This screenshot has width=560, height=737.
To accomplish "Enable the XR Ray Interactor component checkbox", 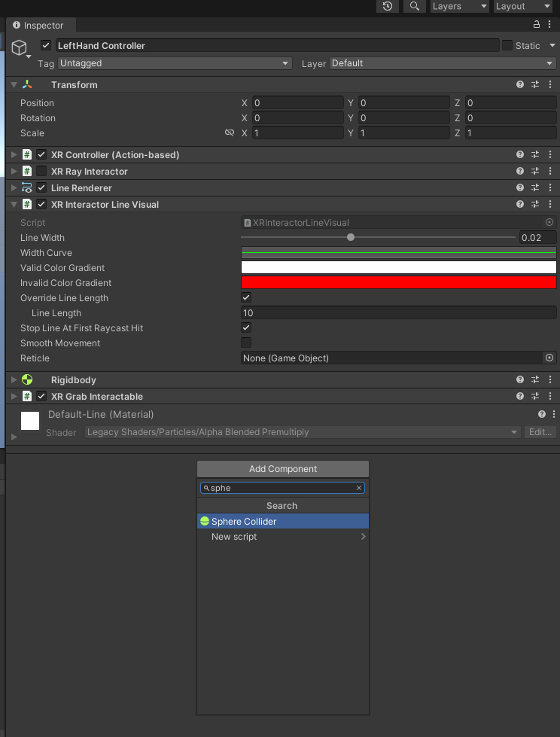I will [41, 172].
